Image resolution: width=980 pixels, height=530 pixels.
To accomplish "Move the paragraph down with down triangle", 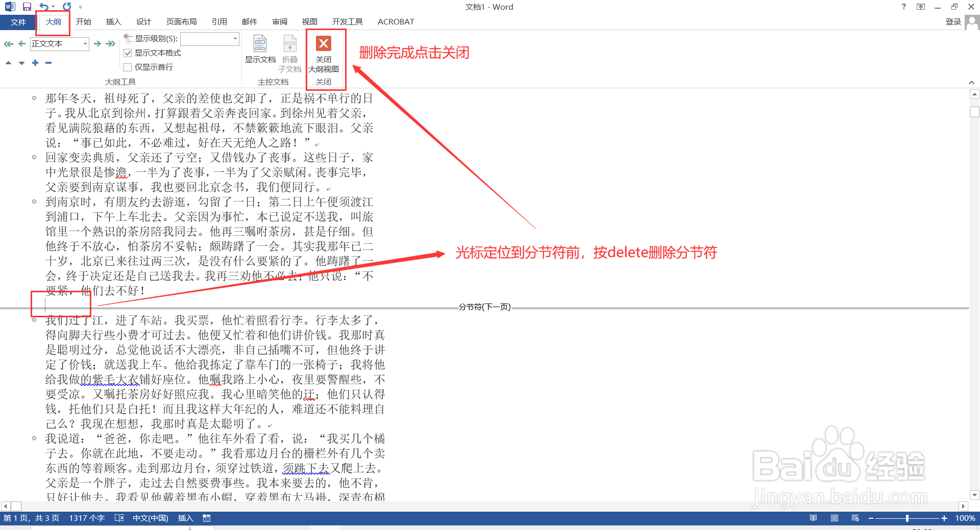I will click(x=21, y=63).
